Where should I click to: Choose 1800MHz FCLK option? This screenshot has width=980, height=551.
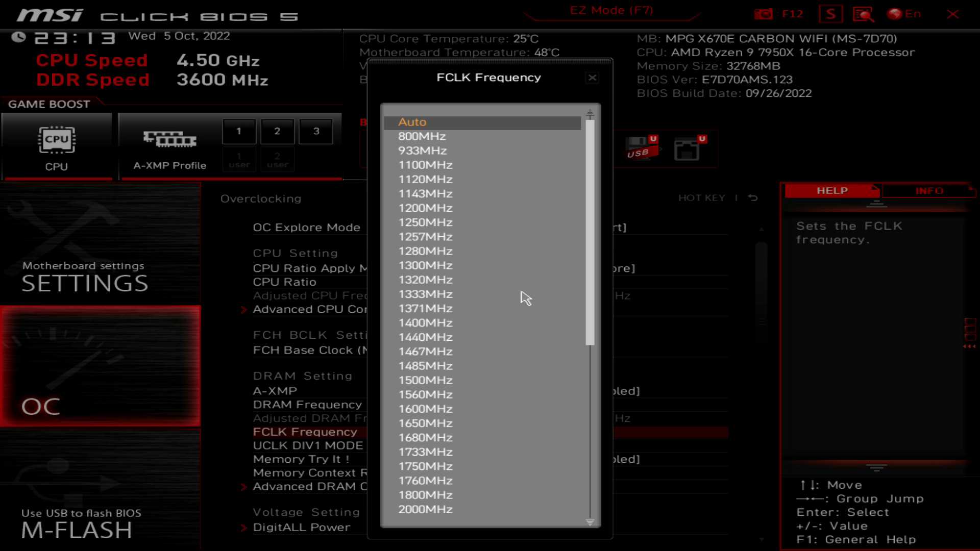(482, 495)
